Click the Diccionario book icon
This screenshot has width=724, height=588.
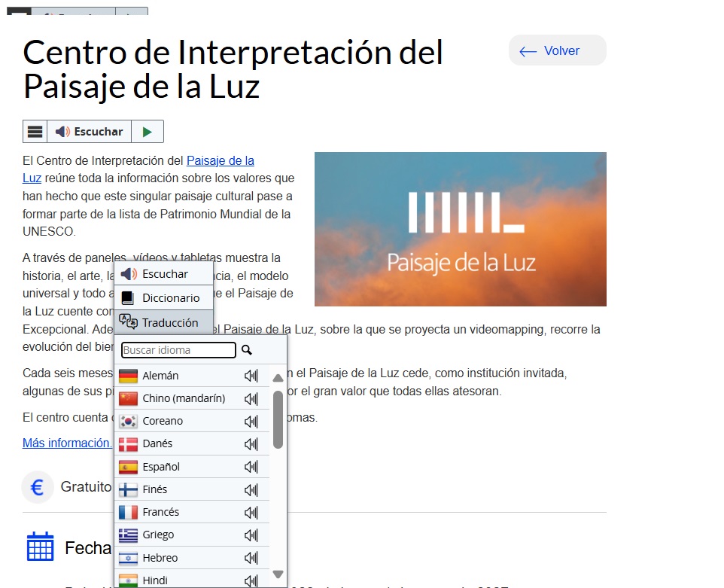pyautogui.click(x=128, y=297)
